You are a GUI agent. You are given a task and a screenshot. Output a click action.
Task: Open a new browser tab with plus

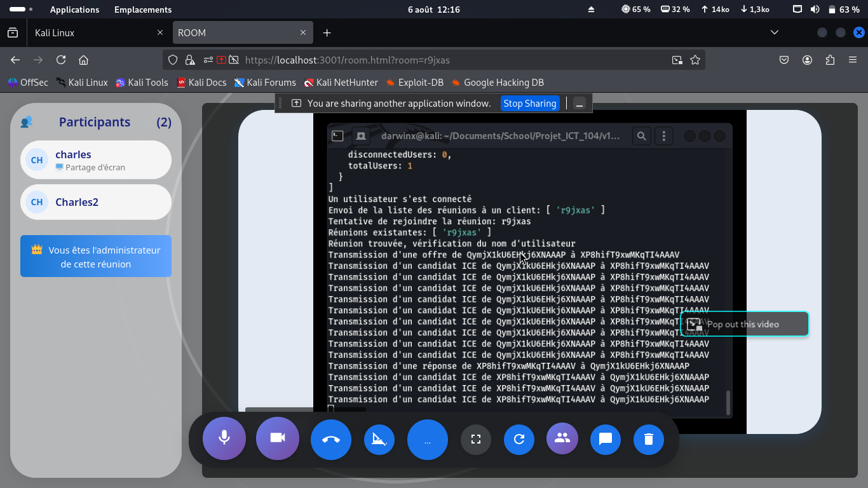pos(327,33)
